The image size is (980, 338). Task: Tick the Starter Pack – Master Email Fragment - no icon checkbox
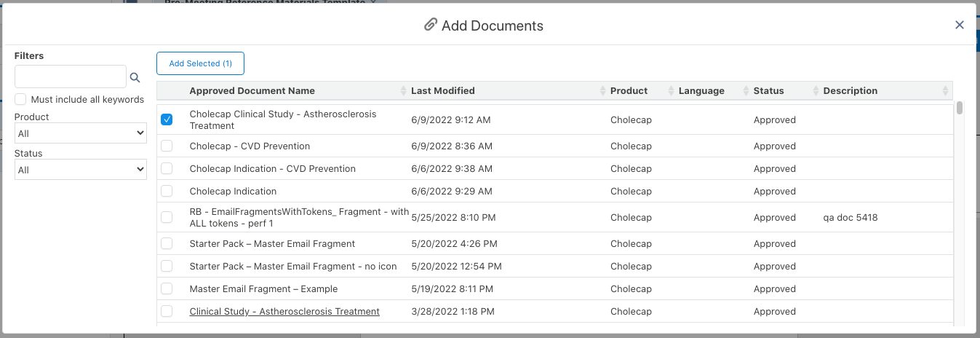click(x=167, y=266)
